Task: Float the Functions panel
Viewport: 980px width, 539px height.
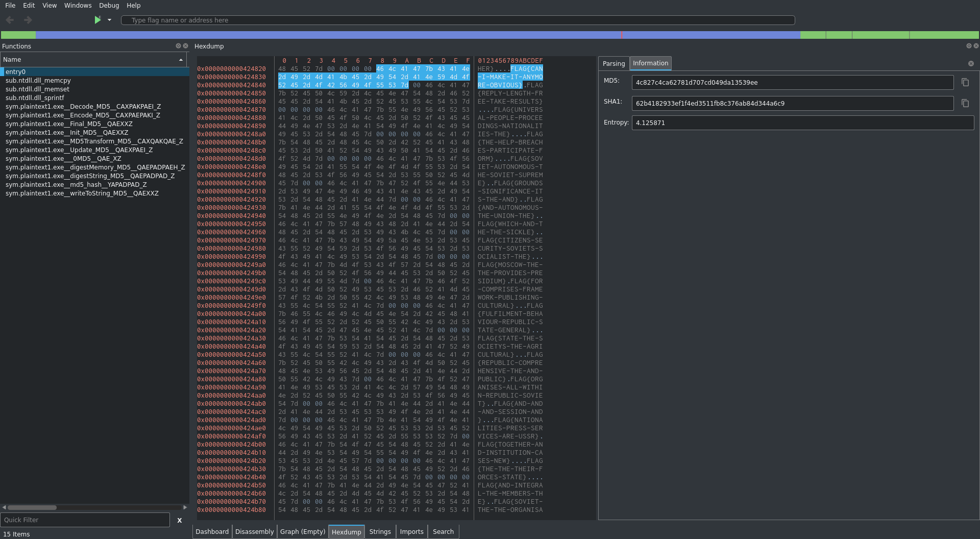Action: coord(178,46)
